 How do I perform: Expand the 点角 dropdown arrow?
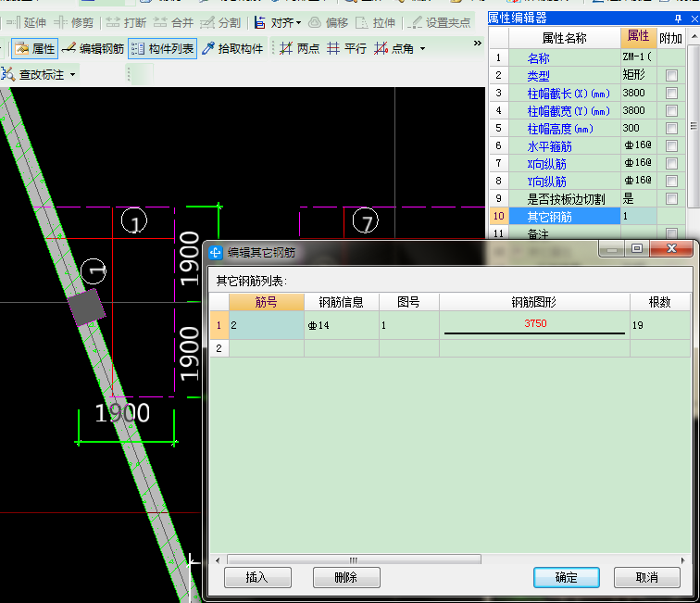click(x=423, y=48)
